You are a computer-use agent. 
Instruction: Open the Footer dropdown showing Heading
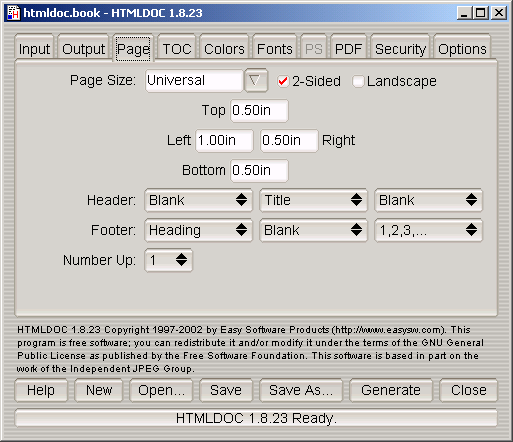click(x=198, y=230)
